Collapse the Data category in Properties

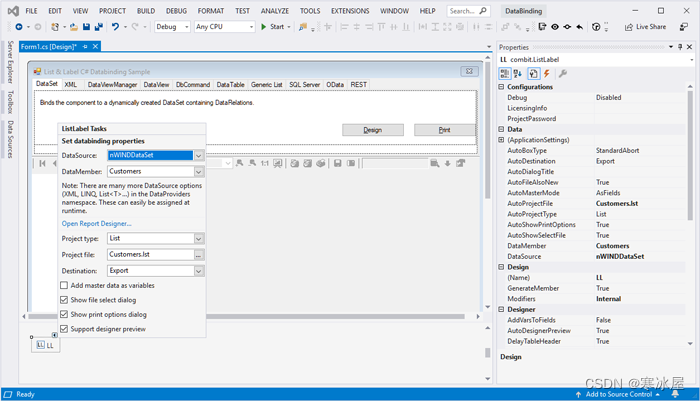pos(501,129)
